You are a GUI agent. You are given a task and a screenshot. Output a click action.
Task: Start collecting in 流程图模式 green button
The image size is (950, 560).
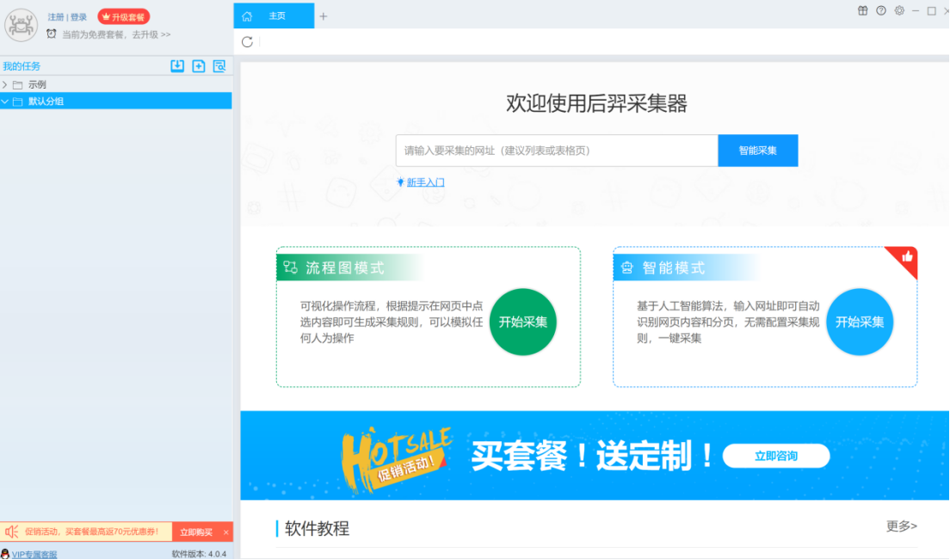click(x=523, y=322)
